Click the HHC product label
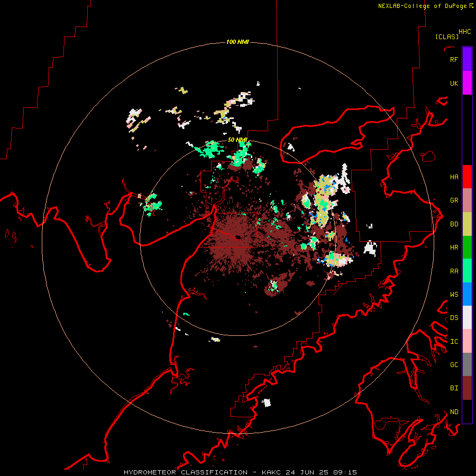The height and width of the screenshot is (476, 476). click(x=464, y=32)
